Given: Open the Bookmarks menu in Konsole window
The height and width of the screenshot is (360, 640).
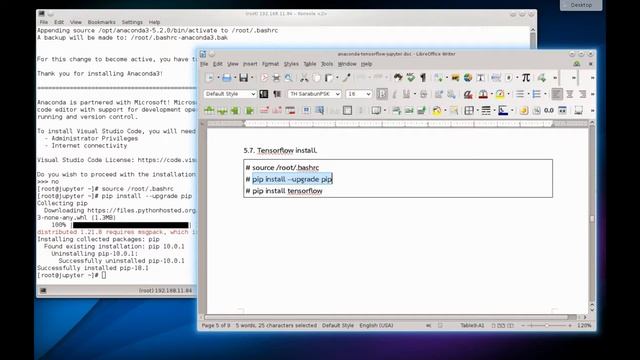Looking at the screenshot, I should [101, 22].
